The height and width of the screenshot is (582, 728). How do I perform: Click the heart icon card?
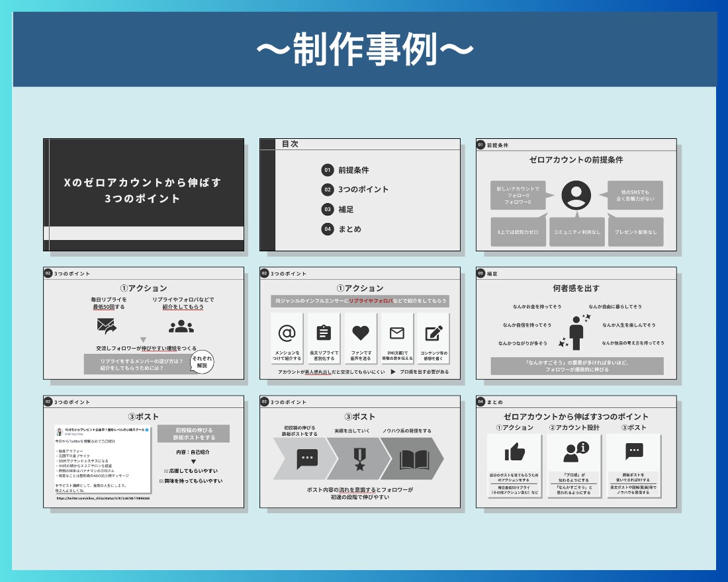tap(360, 338)
